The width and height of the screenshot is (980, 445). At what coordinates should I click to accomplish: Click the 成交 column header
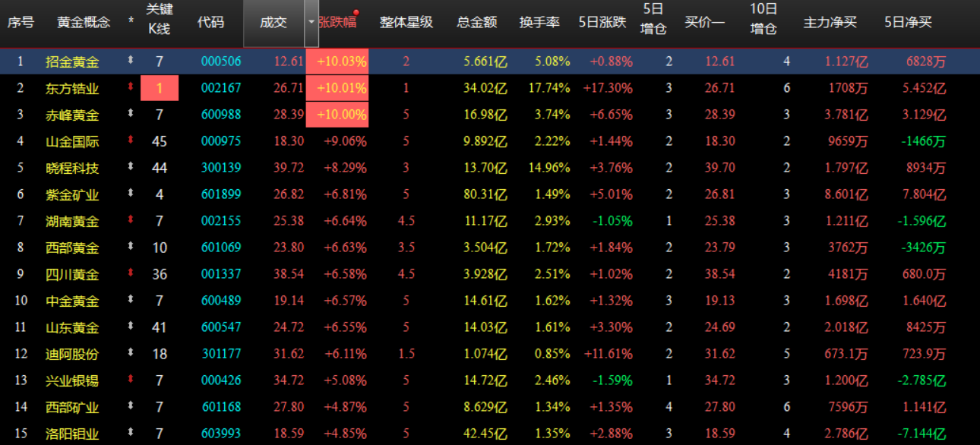point(273,23)
